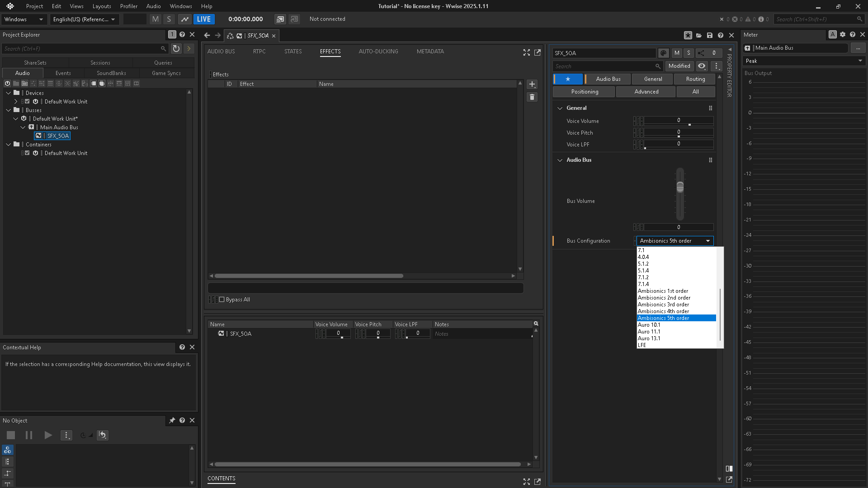Collapse the General property section
Screen dimensions: 868x488
(560, 108)
